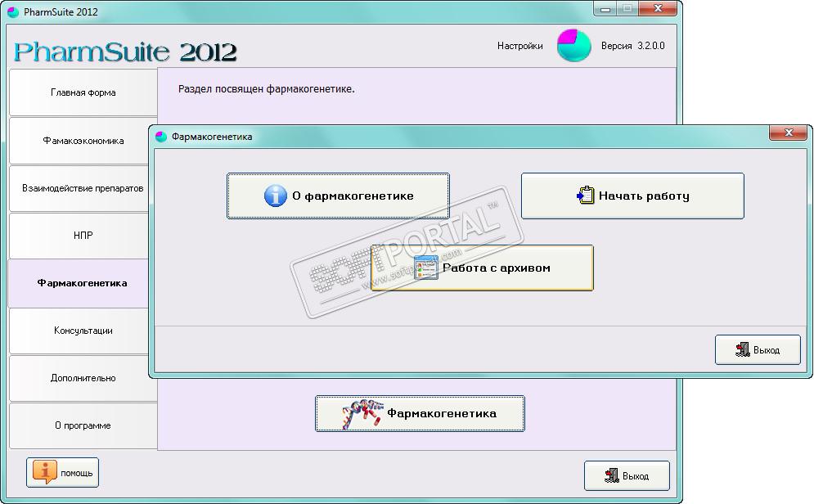Click the PharmSuite 2012 title bar icon
The image size is (814, 504).
click(x=13, y=12)
